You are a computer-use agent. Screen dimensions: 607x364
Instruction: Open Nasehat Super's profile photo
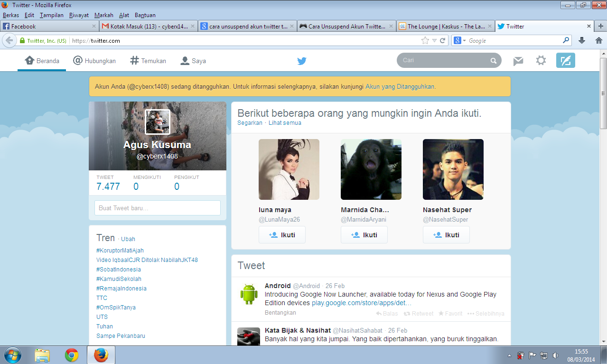[453, 169]
